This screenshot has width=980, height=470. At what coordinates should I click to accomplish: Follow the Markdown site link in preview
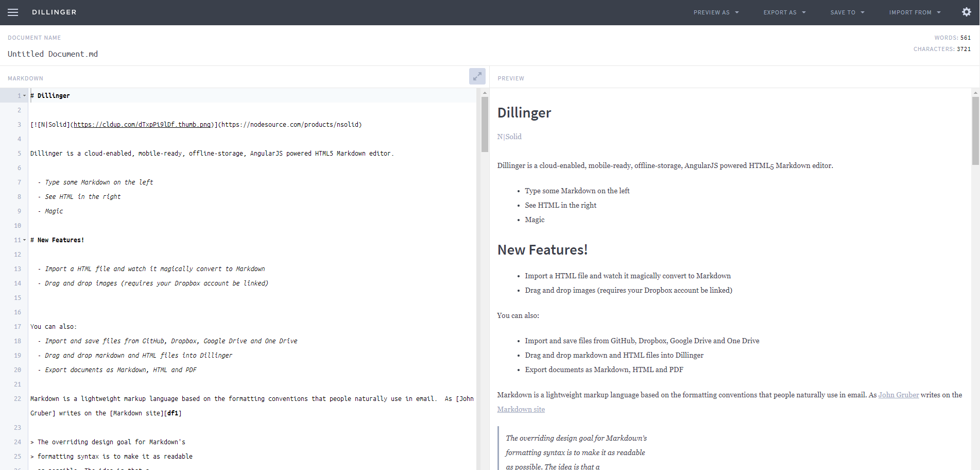(x=521, y=409)
